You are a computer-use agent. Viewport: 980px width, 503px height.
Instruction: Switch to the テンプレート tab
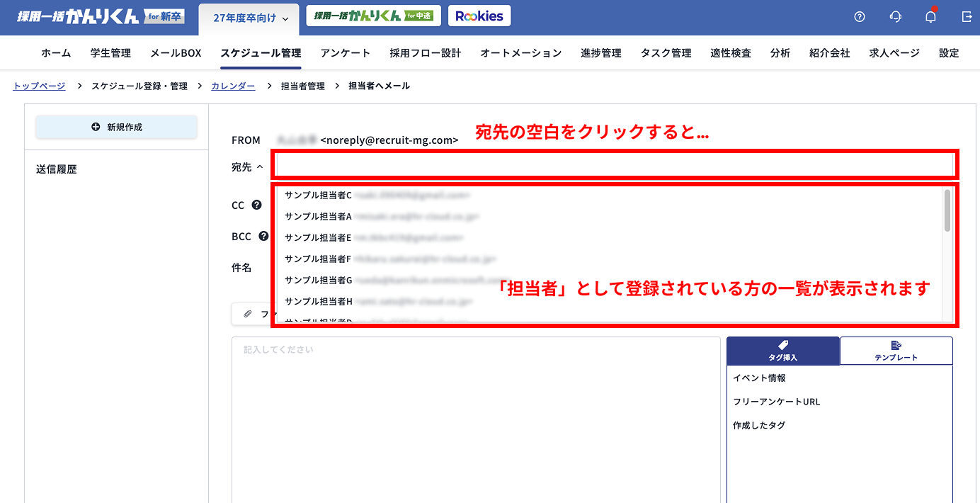pyautogui.click(x=896, y=351)
